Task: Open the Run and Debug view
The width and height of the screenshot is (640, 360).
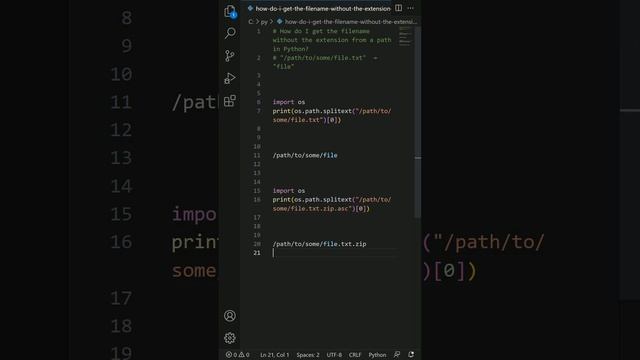Action: (230, 78)
